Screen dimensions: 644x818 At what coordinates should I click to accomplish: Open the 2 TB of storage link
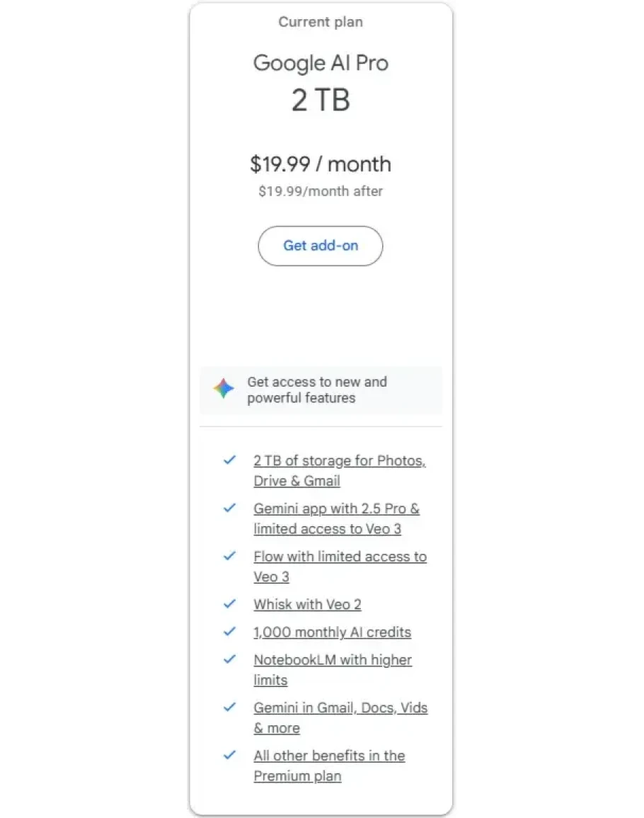click(339, 461)
